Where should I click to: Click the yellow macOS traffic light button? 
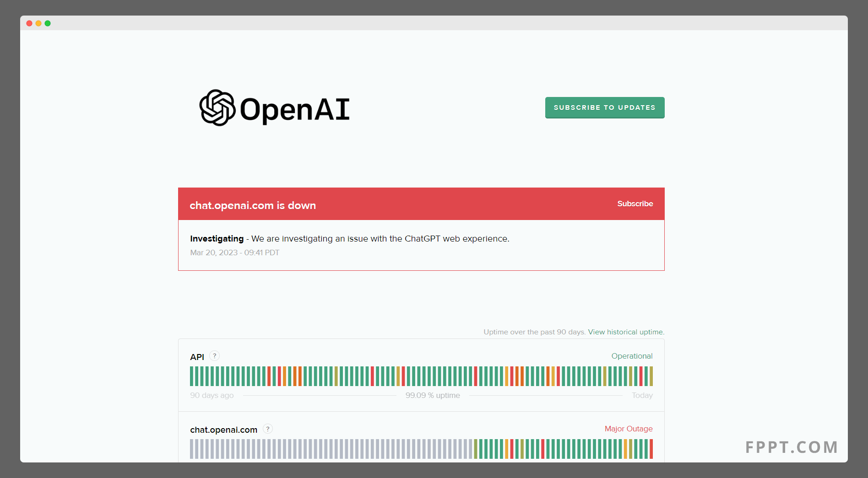coord(38,23)
